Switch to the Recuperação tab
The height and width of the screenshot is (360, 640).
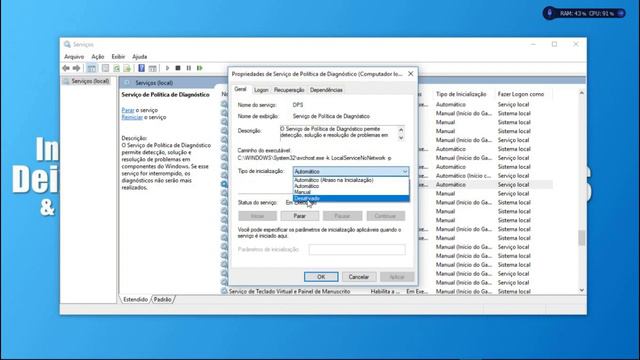point(289,90)
